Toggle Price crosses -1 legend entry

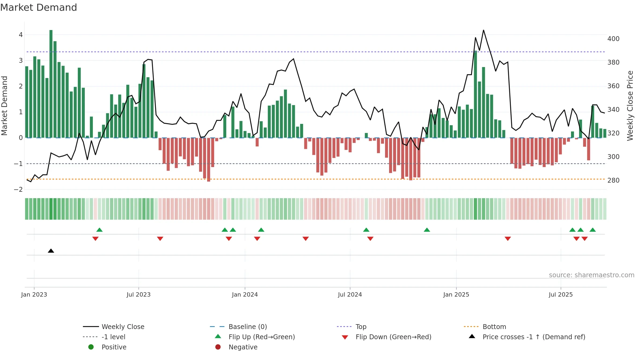[x=527, y=337]
